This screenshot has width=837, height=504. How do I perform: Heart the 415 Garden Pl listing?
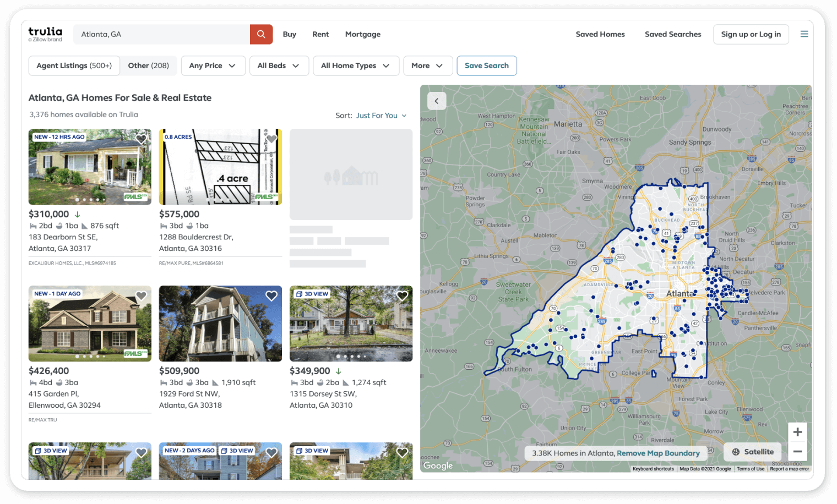[x=141, y=296]
